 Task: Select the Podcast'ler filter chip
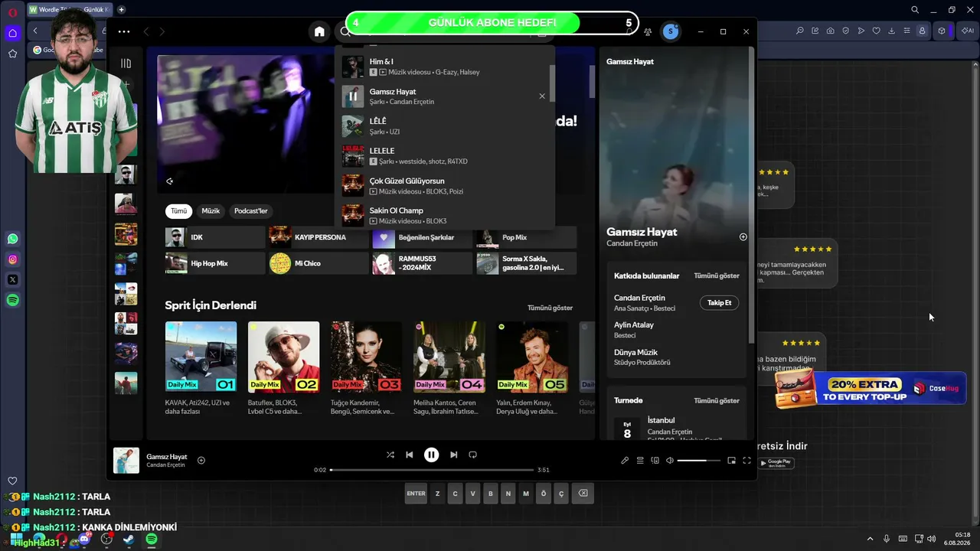pyautogui.click(x=251, y=211)
